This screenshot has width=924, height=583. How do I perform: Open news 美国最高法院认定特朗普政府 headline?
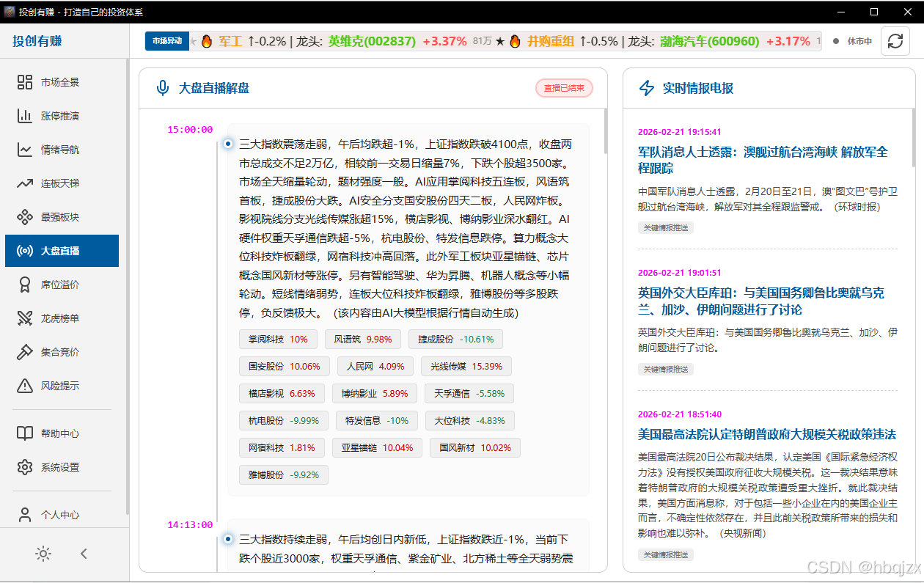coord(767,433)
